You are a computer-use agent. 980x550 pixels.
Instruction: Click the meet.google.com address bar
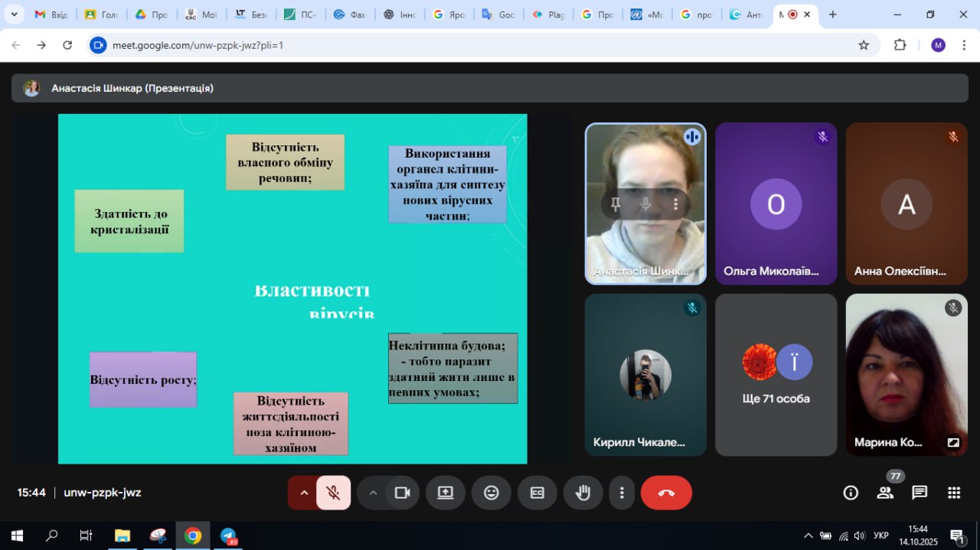pos(459,45)
